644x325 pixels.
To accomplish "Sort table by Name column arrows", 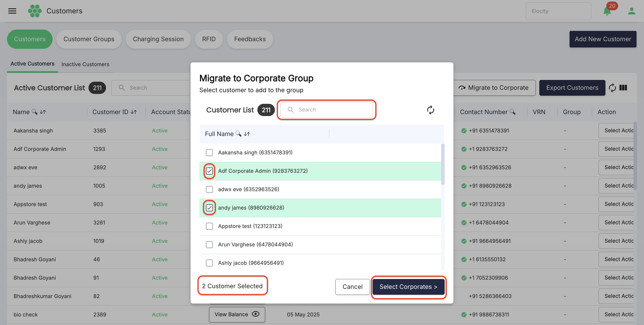I will (43, 112).
